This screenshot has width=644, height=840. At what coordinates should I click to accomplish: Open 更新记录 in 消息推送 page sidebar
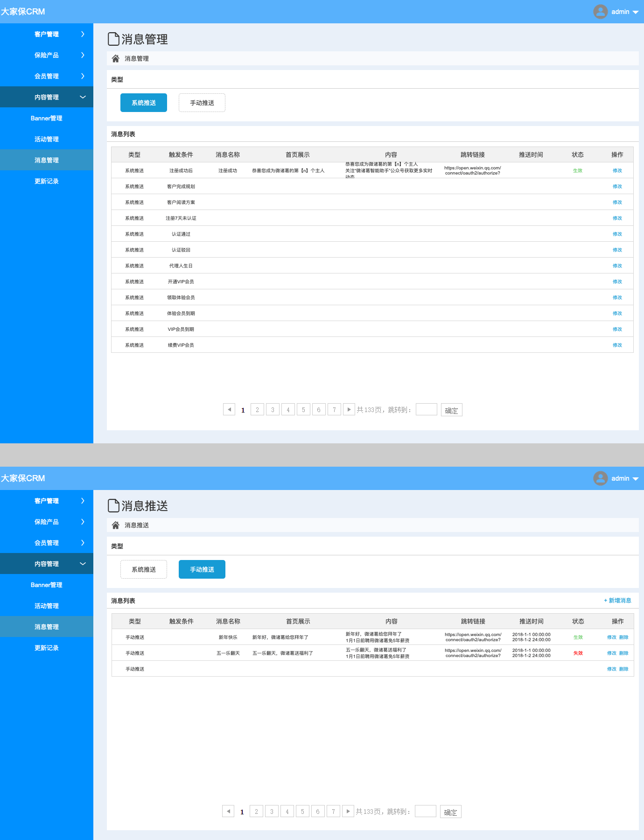click(47, 648)
